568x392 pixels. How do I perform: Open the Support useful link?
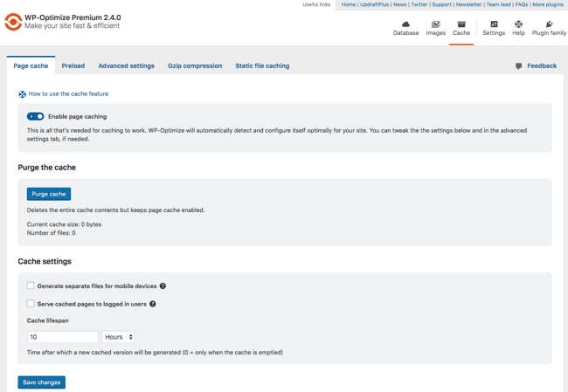(x=441, y=4)
